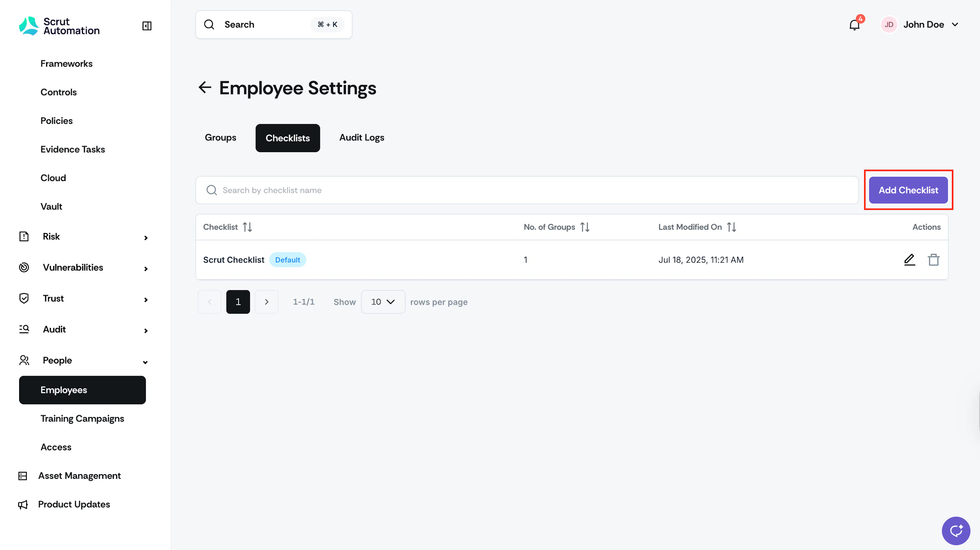Open the rows per page dropdown
This screenshot has height=550, width=980.
[383, 302]
